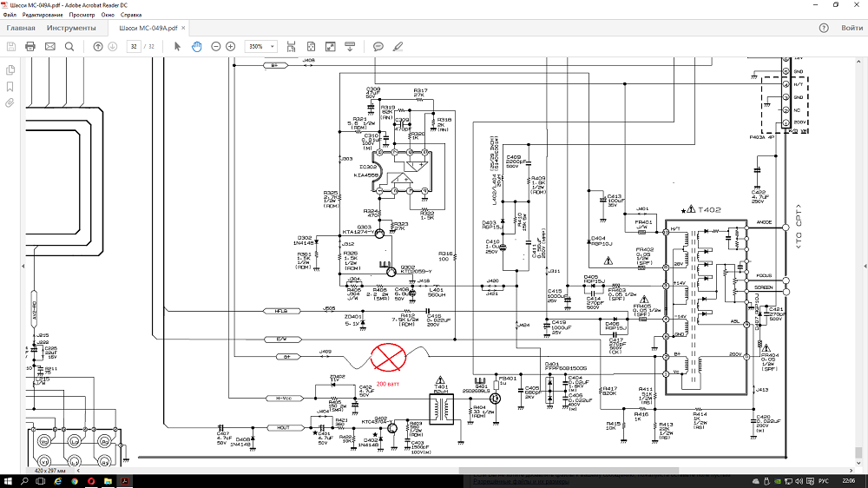Image resolution: width=868 pixels, height=488 pixels.
Task: Open the Find text magnifier tool
Action: (69, 46)
